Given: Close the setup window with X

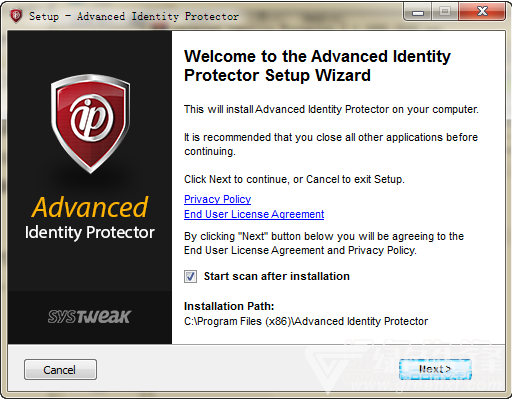Looking at the screenshot, I should click(482, 12).
